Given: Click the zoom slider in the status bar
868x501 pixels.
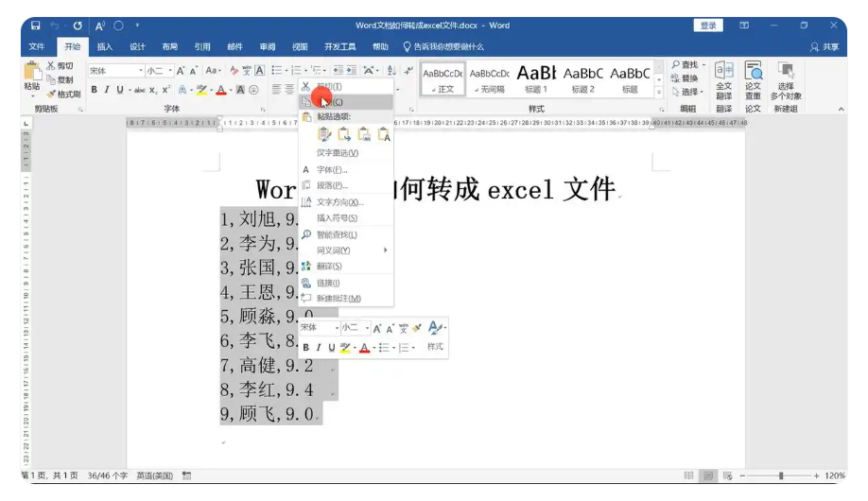Looking at the screenshot, I should coord(780,475).
